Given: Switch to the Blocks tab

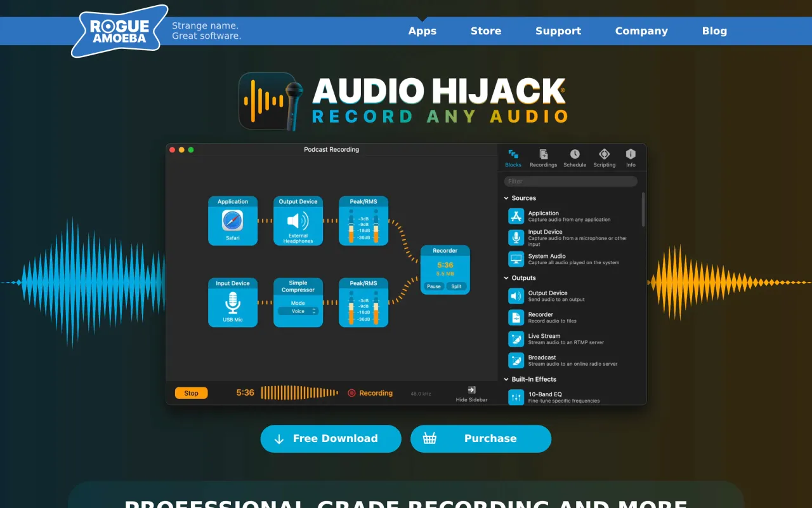Looking at the screenshot, I should coord(513,158).
